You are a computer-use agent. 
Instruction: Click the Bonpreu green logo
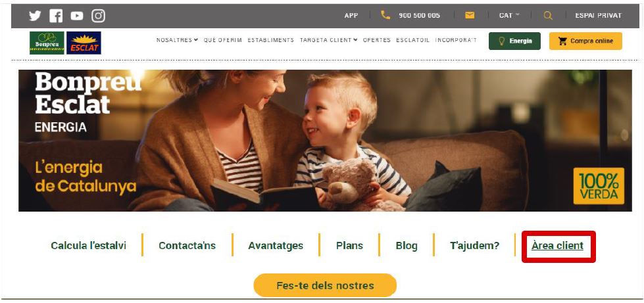coord(47,43)
